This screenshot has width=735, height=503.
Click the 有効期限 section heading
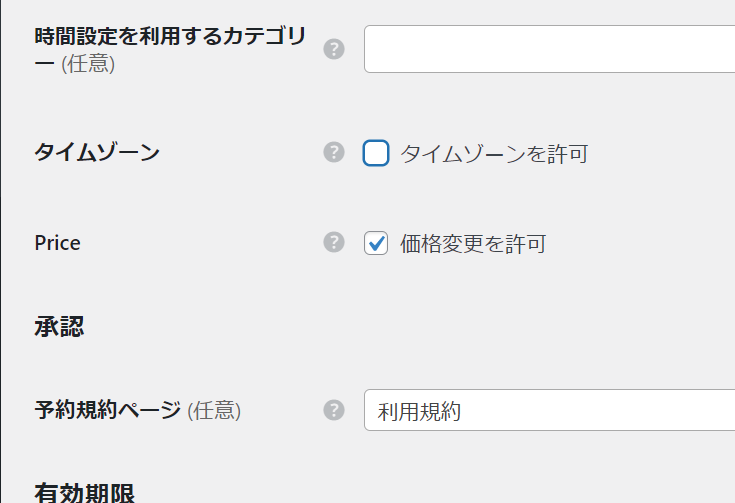click(x=84, y=492)
